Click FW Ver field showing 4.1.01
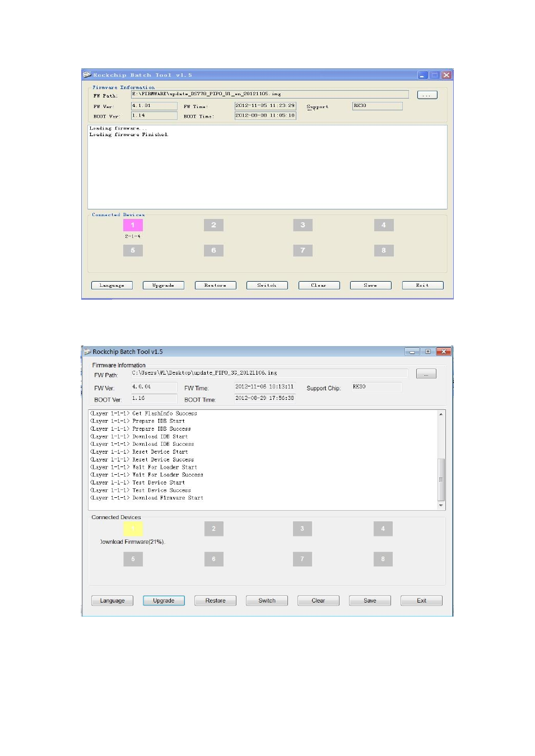Viewport: 535px width, 756px height. coord(154,106)
